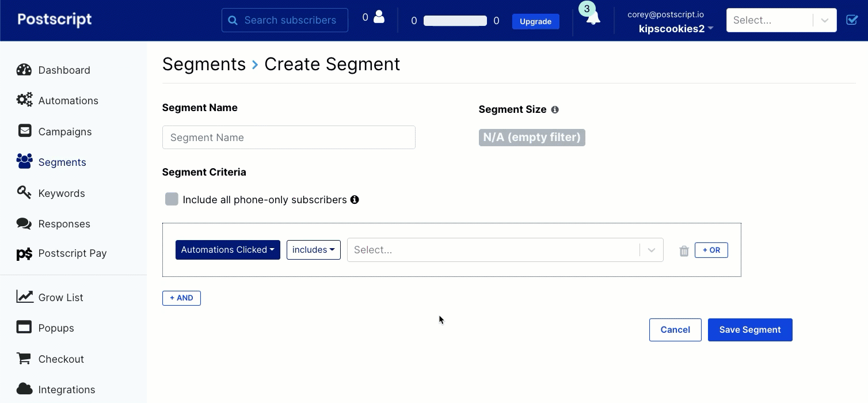Click the Popups window icon
The image size is (868, 403).
point(24,327)
